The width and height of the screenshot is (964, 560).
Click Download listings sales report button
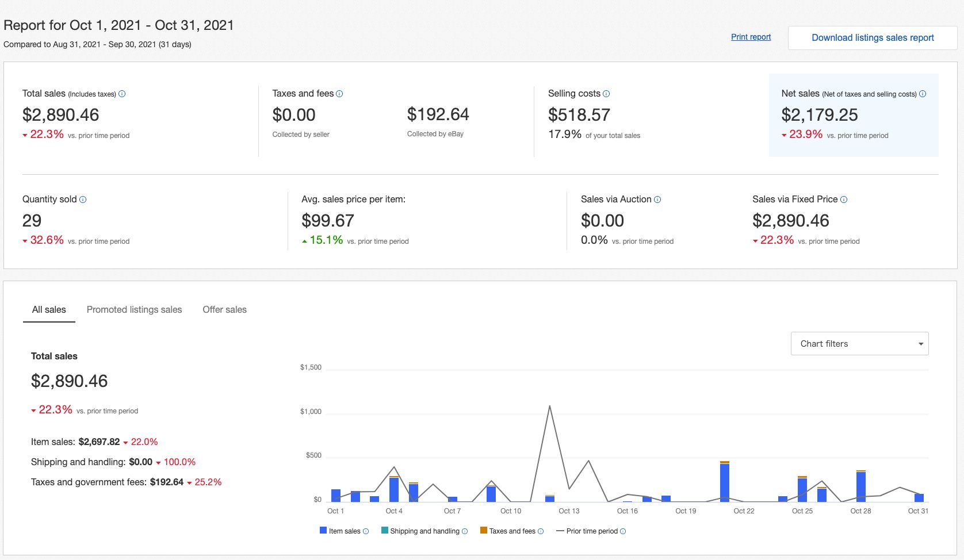873,38
